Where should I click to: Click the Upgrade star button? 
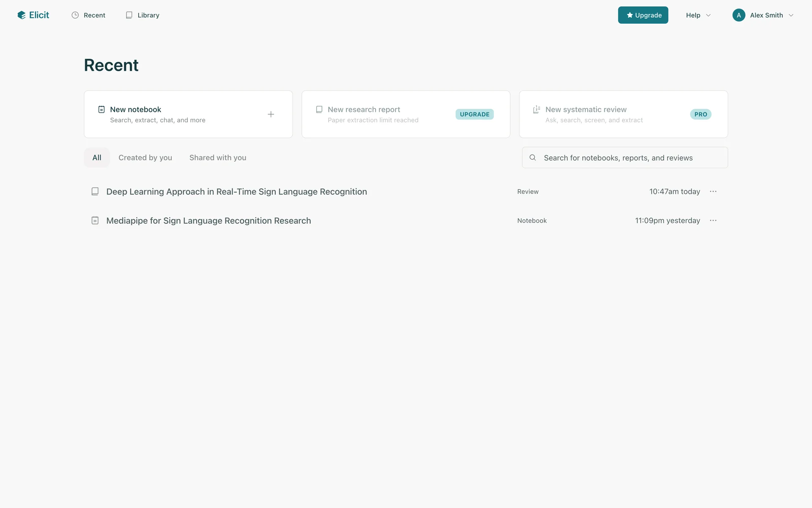click(x=643, y=15)
